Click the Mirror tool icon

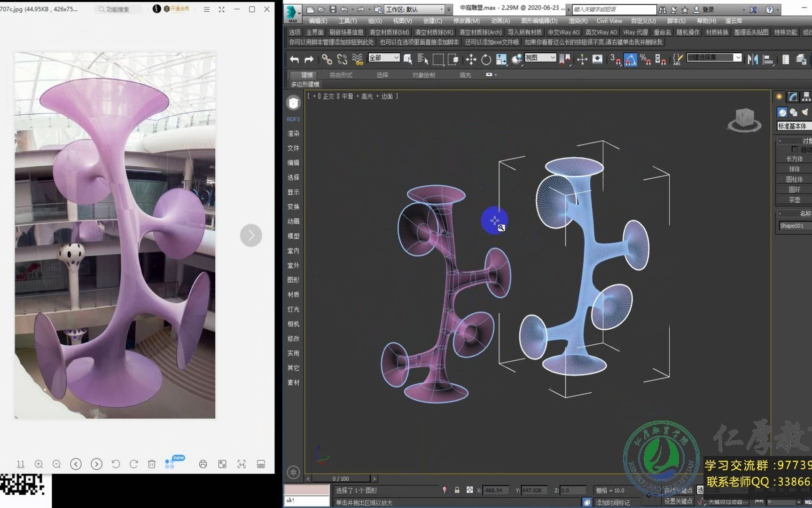coord(753,59)
